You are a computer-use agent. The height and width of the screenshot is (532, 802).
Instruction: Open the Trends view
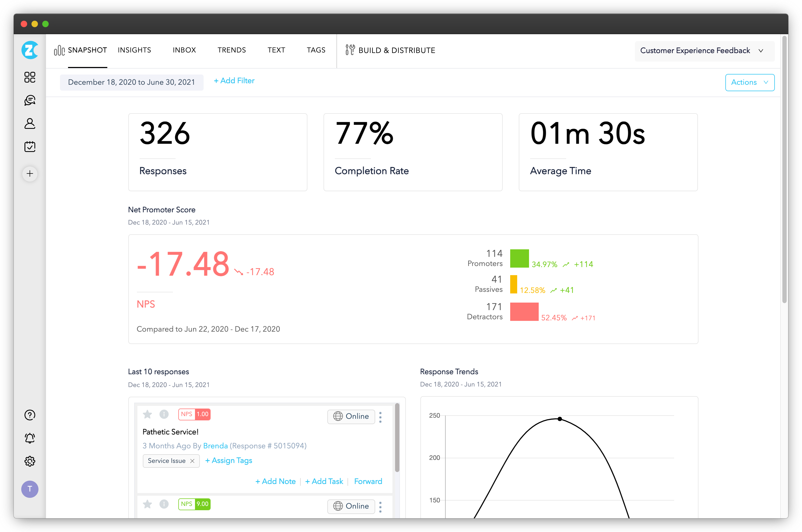coord(232,50)
